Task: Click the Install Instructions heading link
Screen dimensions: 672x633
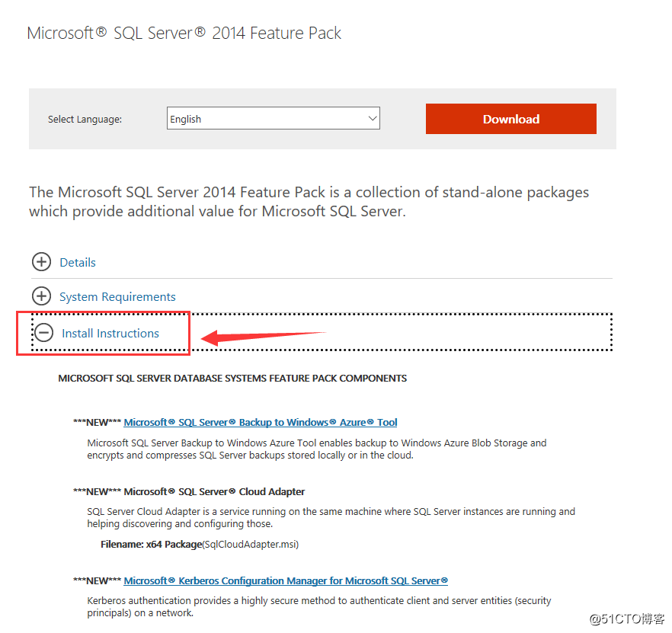Action: [x=110, y=334]
